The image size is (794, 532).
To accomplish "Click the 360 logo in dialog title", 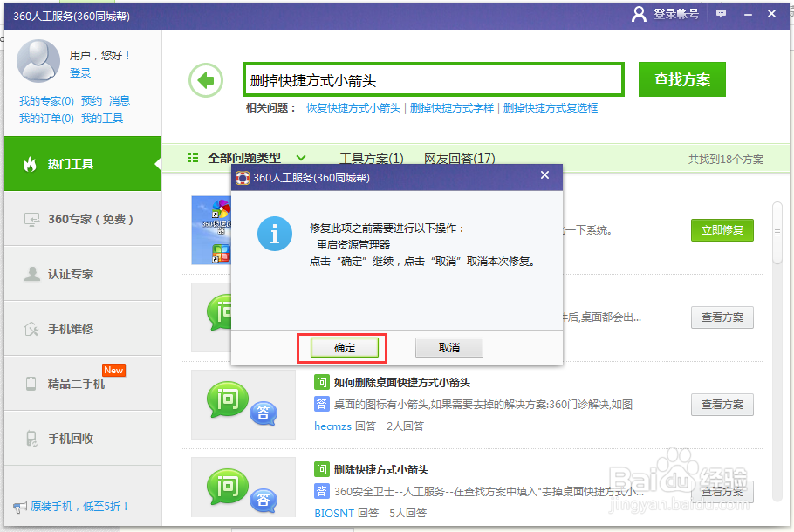I will tap(243, 178).
